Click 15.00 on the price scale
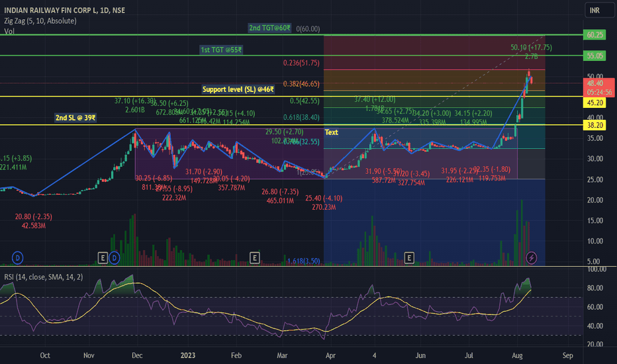This screenshot has height=364, width=617. [x=594, y=221]
